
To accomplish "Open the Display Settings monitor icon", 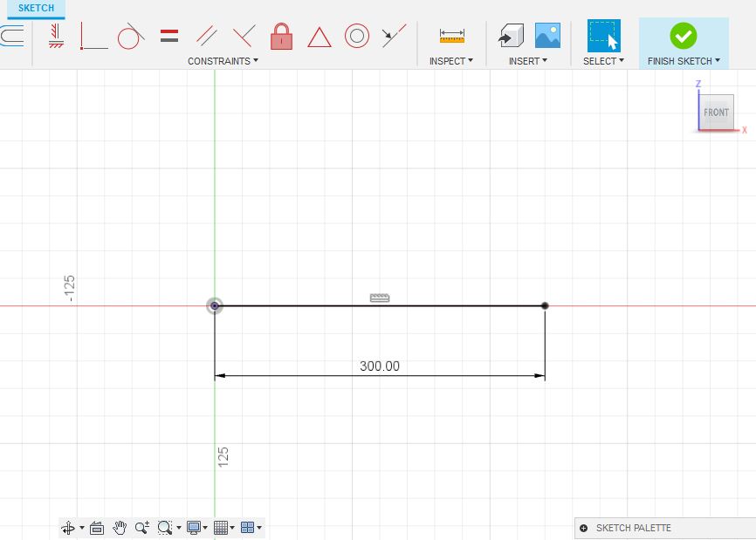I will pos(194,528).
